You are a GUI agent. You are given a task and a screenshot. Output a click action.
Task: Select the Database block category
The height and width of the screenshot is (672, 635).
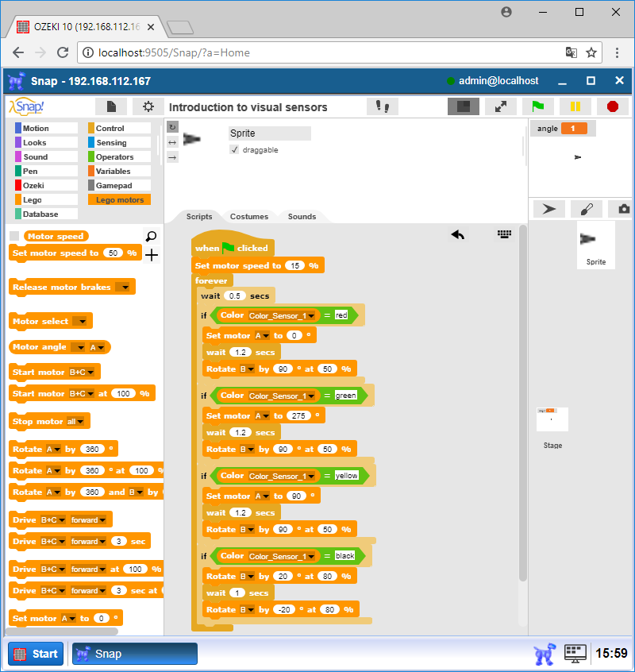click(46, 214)
